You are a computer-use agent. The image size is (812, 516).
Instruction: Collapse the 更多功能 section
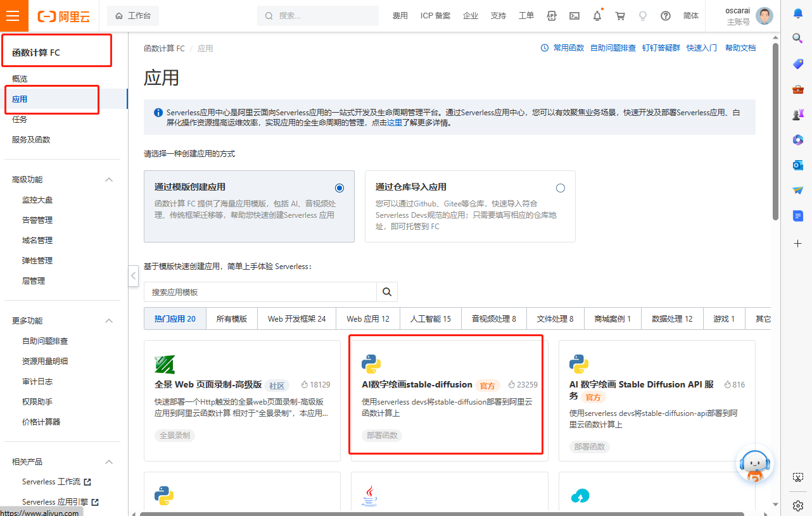108,321
